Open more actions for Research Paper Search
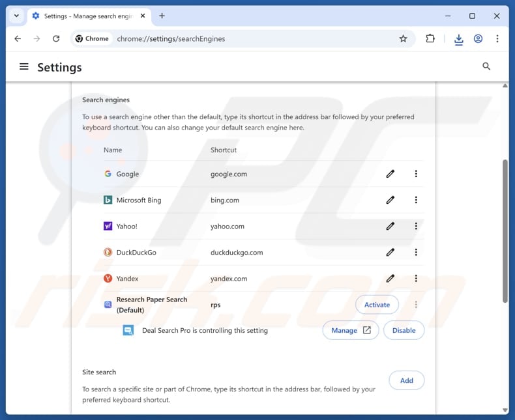515x420 pixels. coord(416,305)
